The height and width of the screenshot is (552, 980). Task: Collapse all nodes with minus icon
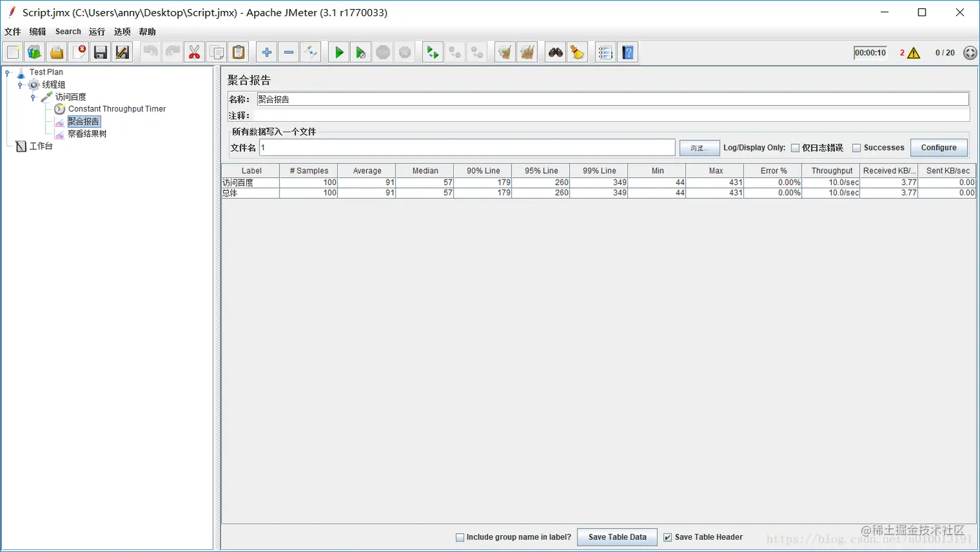point(288,53)
